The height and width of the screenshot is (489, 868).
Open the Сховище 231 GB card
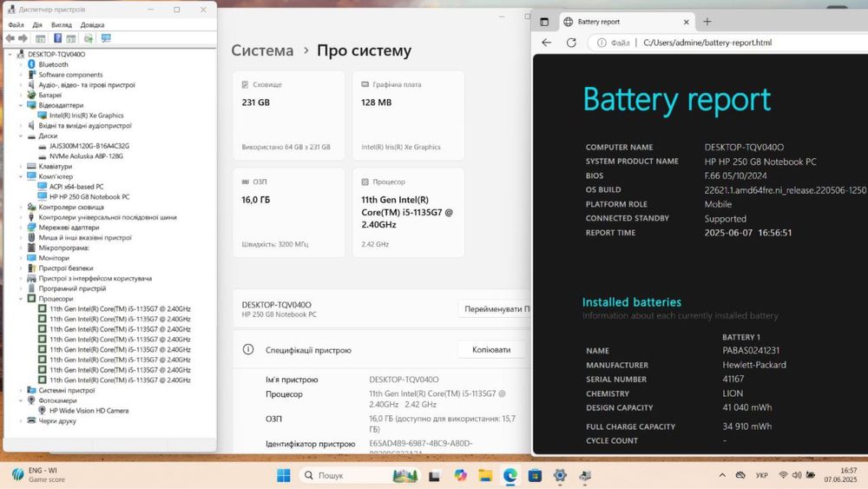(288, 116)
